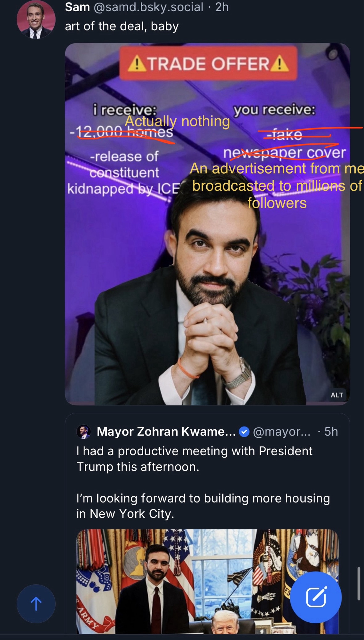Tap the yellow 'Actually nothing' caption
Viewport: 364px width, 640px height.
point(178,121)
